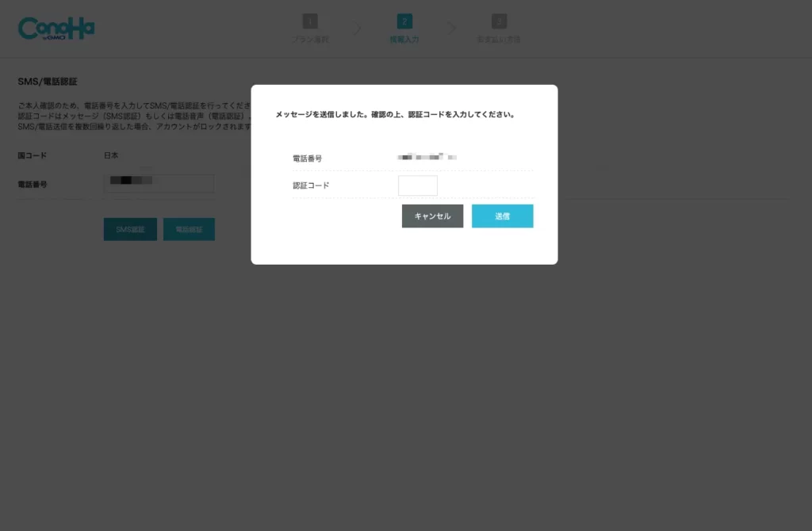
Task: Click the dialog message メッセージを送信しました
Action: tap(395, 114)
